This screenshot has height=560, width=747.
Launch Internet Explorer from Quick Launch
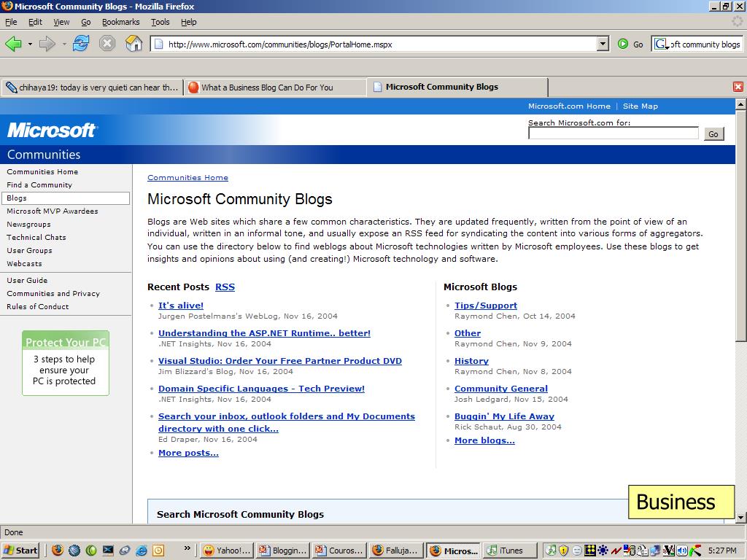coord(142,551)
